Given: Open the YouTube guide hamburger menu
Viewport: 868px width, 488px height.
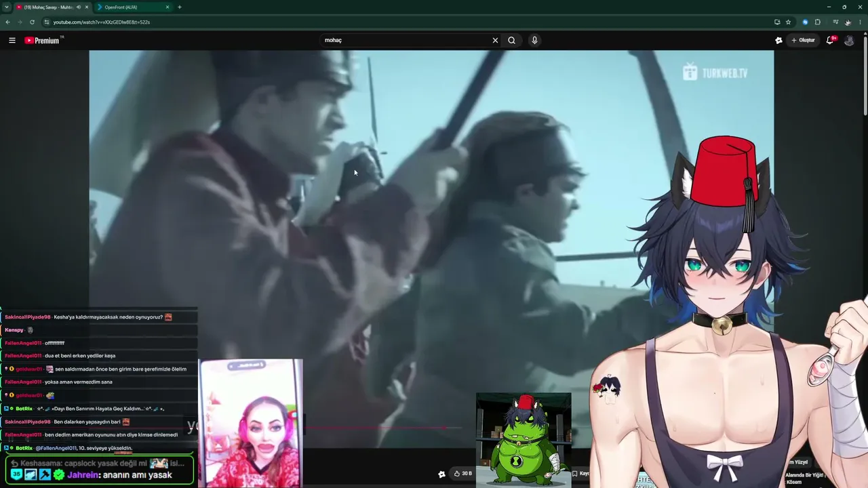Looking at the screenshot, I should pos(12,41).
